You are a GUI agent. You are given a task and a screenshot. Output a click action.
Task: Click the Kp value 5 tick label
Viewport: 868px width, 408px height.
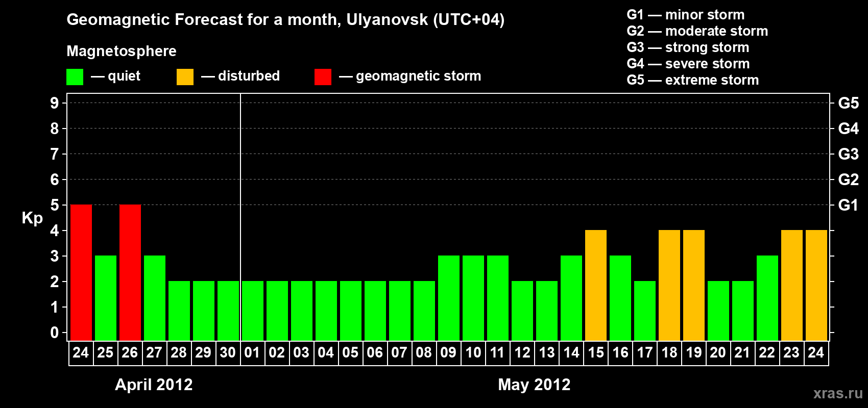(55, 205)
